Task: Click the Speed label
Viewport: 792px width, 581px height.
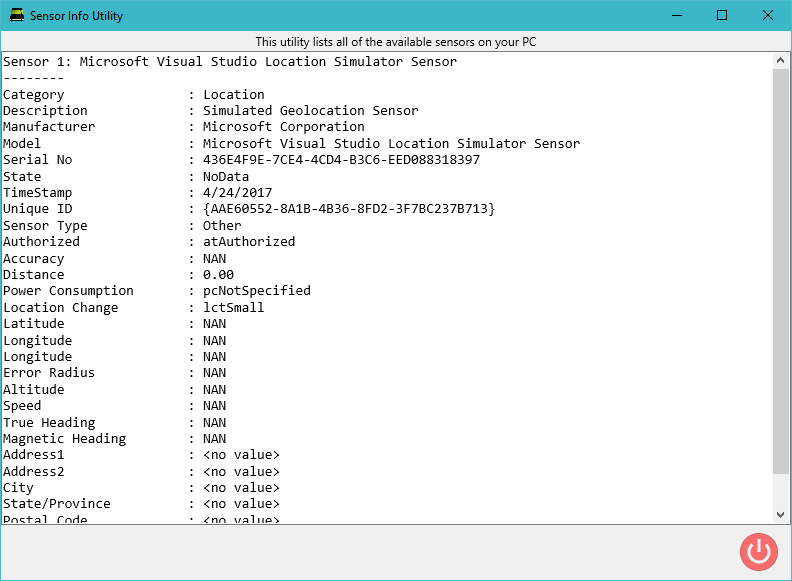Action: pos(22,406)
